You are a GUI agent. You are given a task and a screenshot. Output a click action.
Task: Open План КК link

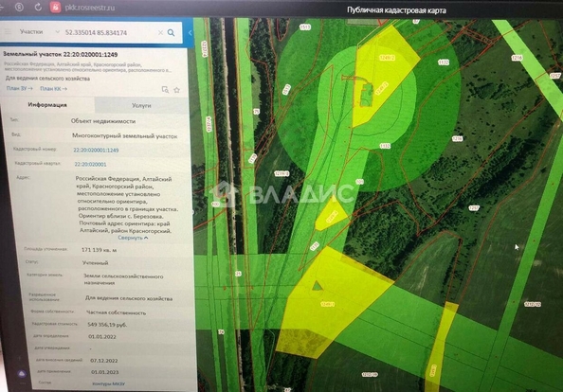(x=53, y=89)
